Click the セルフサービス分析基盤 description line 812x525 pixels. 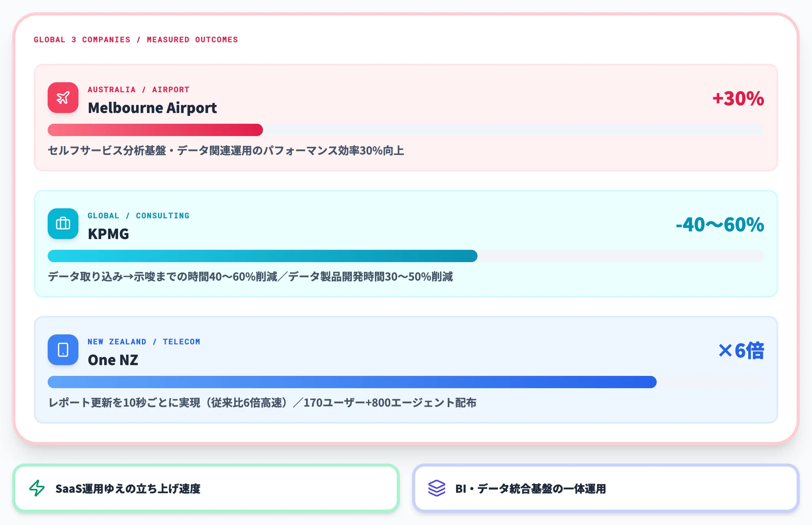pyautogui.click(x=226, y=151)
